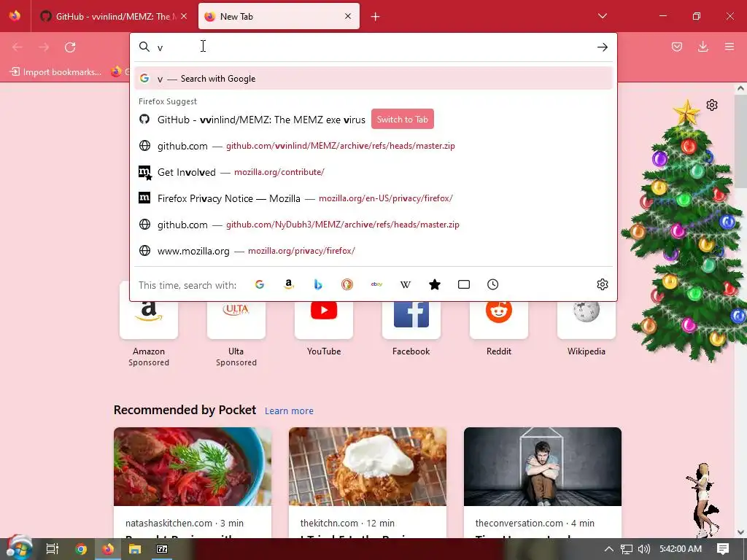Open www.mozilla.org privacy suggestion
This screenshot has height=560, width=747.
click(x=373, y=251)
